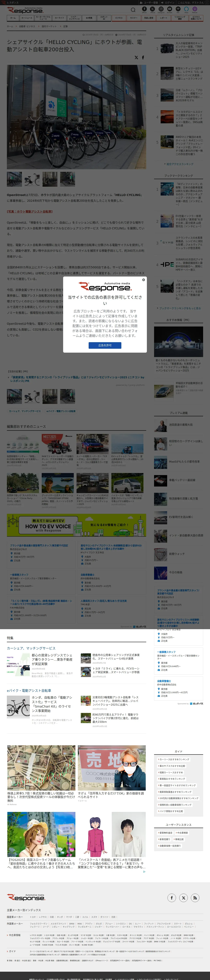Select second thumbnail showing single bicycle
The image size is (210, 980).
pos(32,179)
